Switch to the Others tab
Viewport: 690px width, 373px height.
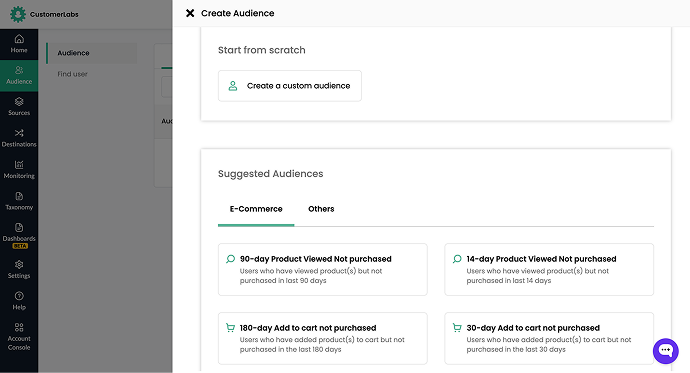(x=321, y=209)
